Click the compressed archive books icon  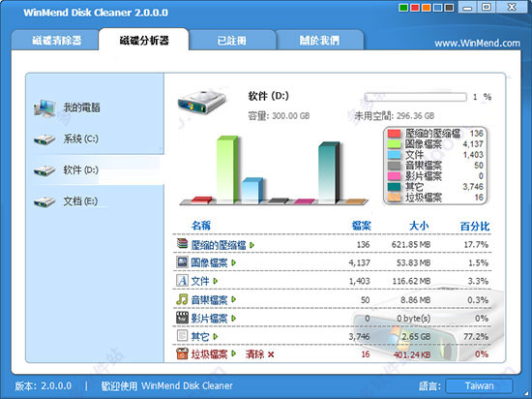point(182,243)
